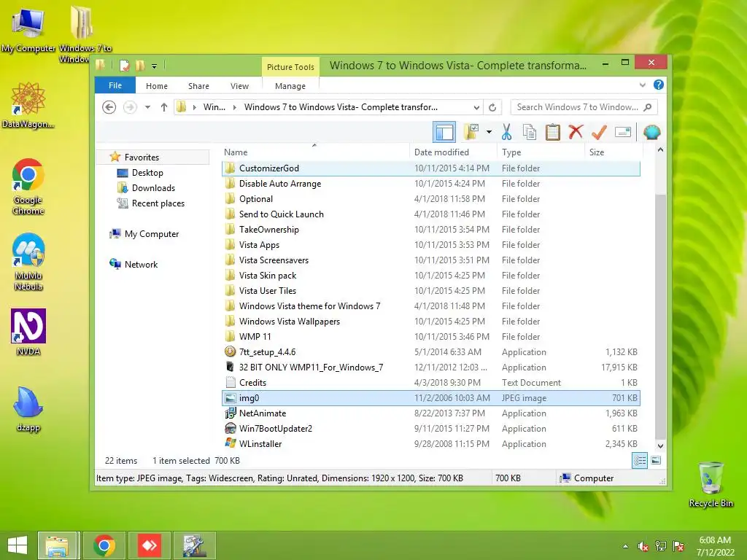Click the scroll up arrow of file list
This screenshot has height=560, width=747.
tap(660, 150)
